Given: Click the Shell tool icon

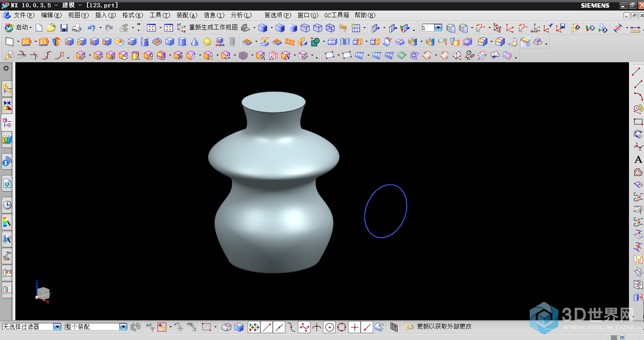Looking at the screenshot, I should click(x=412, y=42).
